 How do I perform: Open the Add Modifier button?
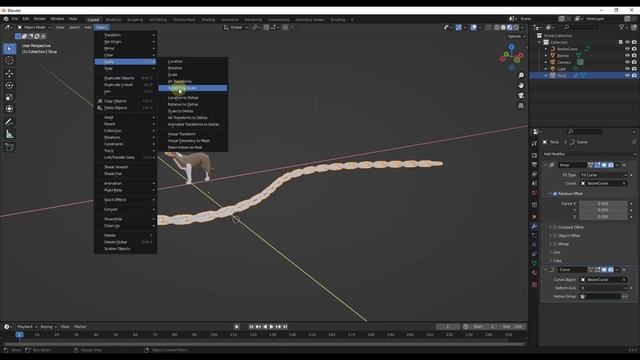[589, 154]
